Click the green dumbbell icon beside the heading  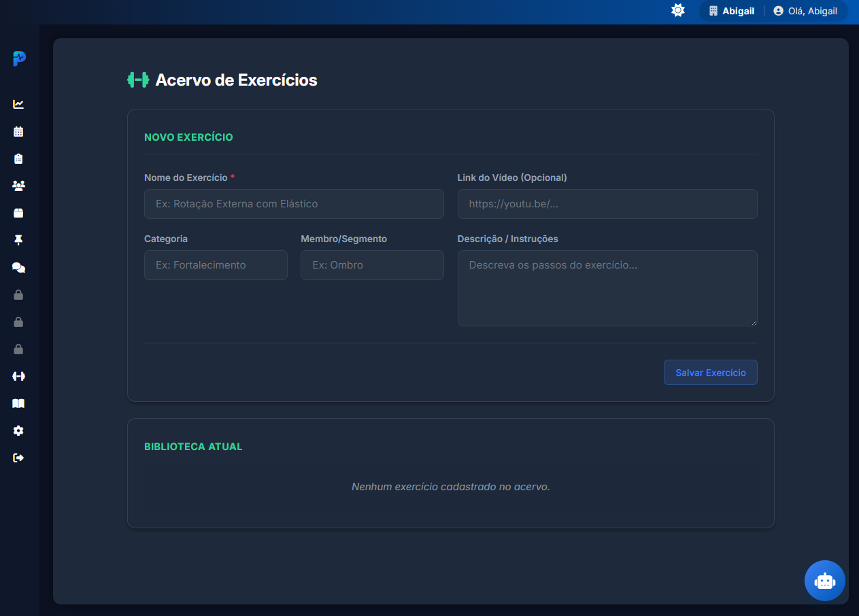coord(138,80)
